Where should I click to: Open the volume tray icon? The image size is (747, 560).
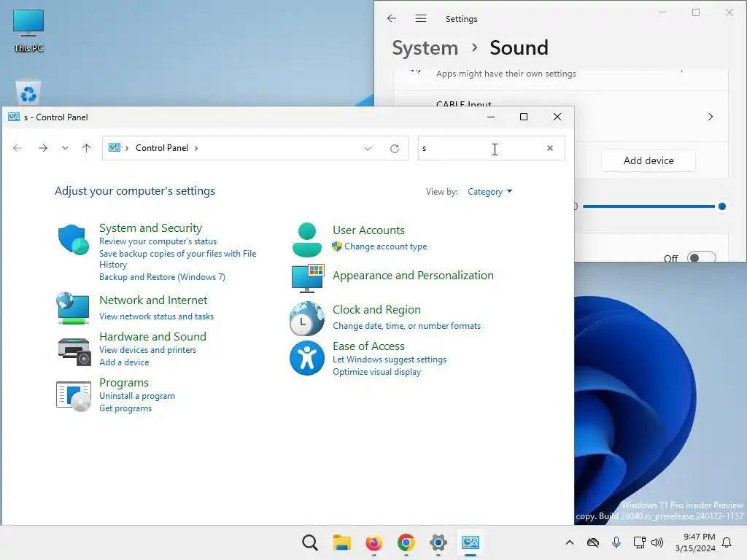[657, 542]
